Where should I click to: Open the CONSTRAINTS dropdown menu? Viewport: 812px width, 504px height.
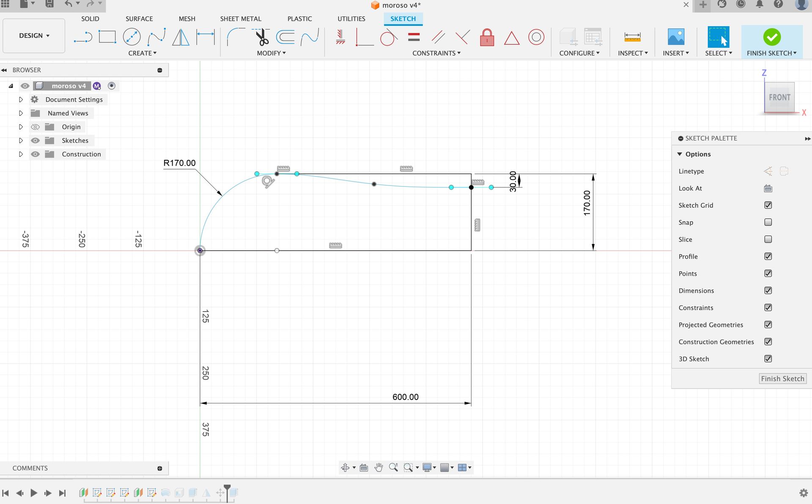[436, 53]
